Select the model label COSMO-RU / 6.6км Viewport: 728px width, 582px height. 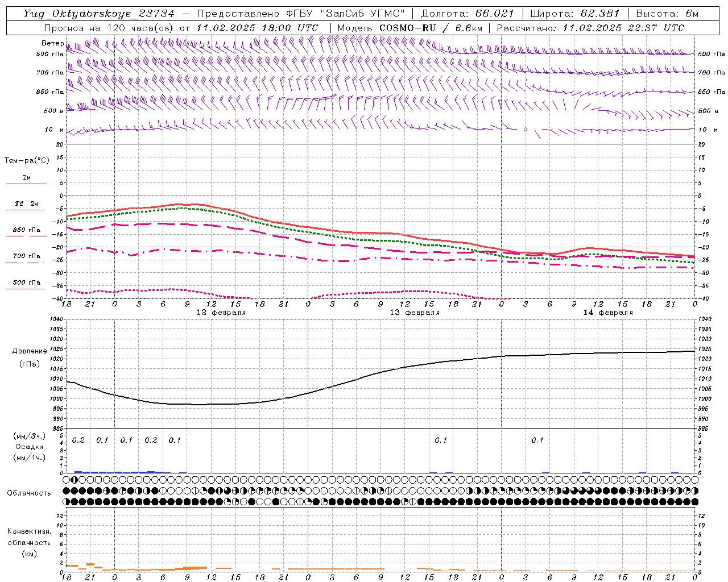pos(431,28)
